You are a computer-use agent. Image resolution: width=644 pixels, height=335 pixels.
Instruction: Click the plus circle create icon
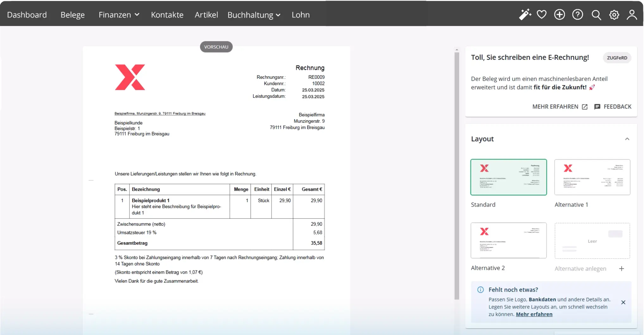coord(559,15)
